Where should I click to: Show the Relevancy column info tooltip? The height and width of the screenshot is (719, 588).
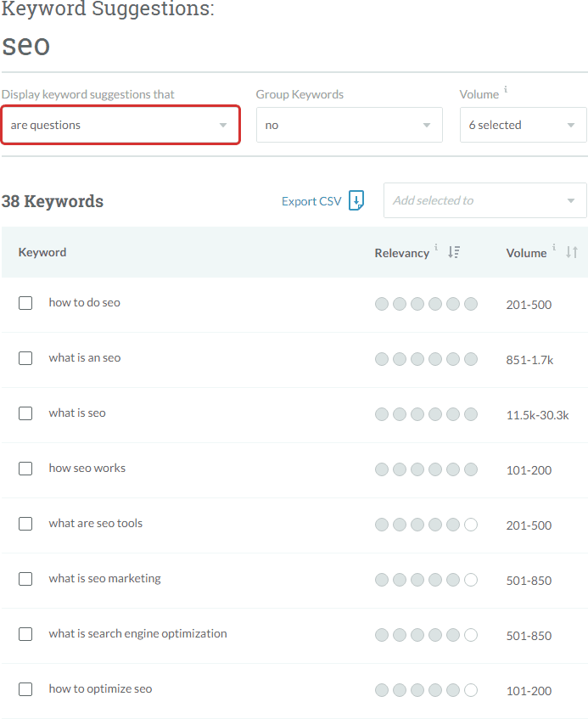(436, 247)
